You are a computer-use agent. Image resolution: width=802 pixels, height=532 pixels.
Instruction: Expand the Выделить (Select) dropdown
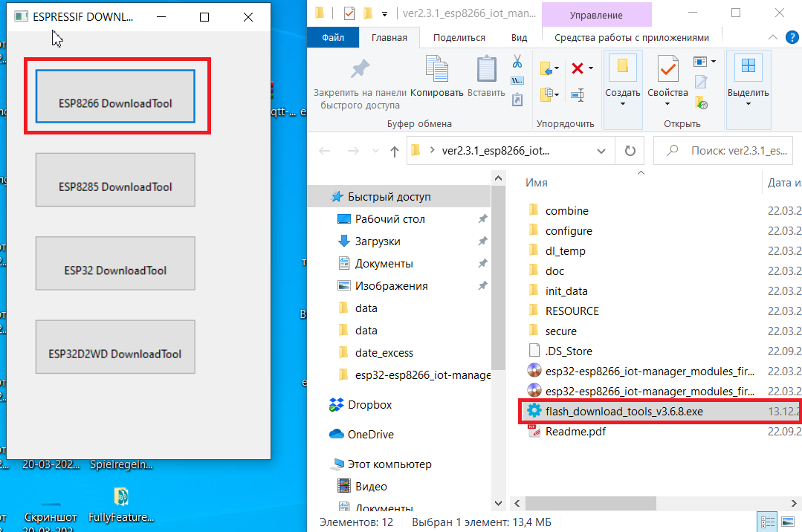coord(748,103)
